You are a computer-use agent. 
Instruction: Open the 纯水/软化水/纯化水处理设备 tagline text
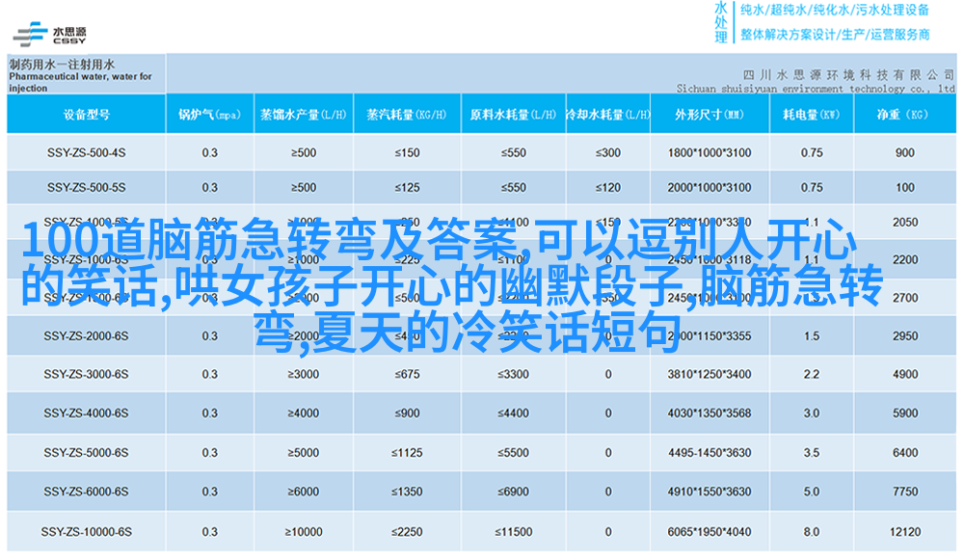(x=835, y=11)
